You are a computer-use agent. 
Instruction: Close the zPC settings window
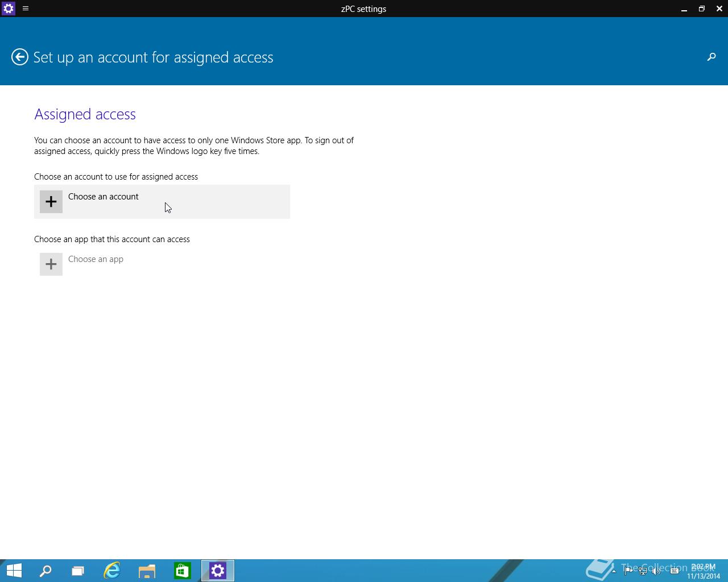719,9
